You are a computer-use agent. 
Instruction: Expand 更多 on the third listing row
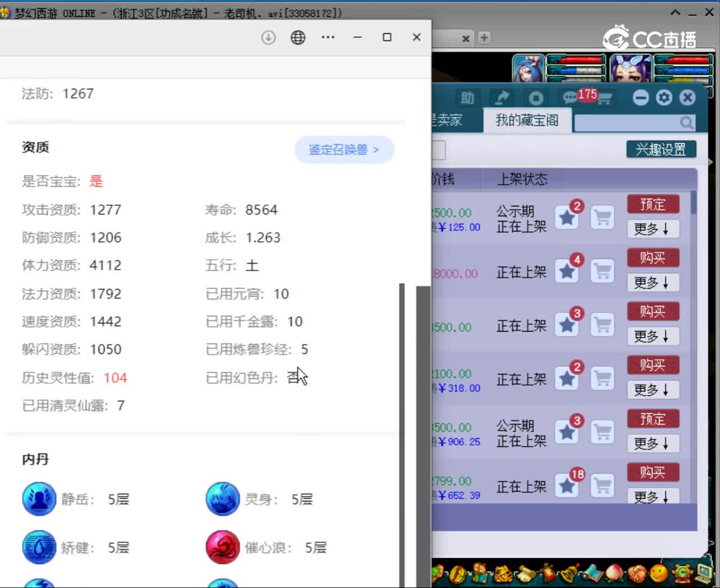tap(652, 336)
